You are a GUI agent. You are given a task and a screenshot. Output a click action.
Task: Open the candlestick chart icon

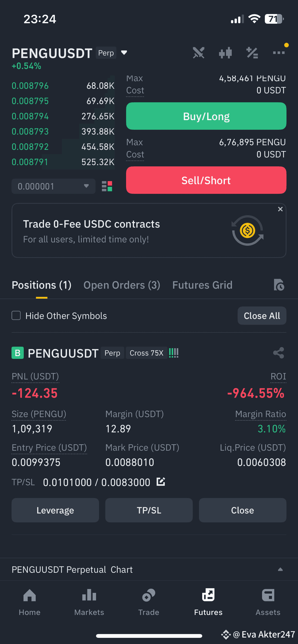click(x=225, y=53)
